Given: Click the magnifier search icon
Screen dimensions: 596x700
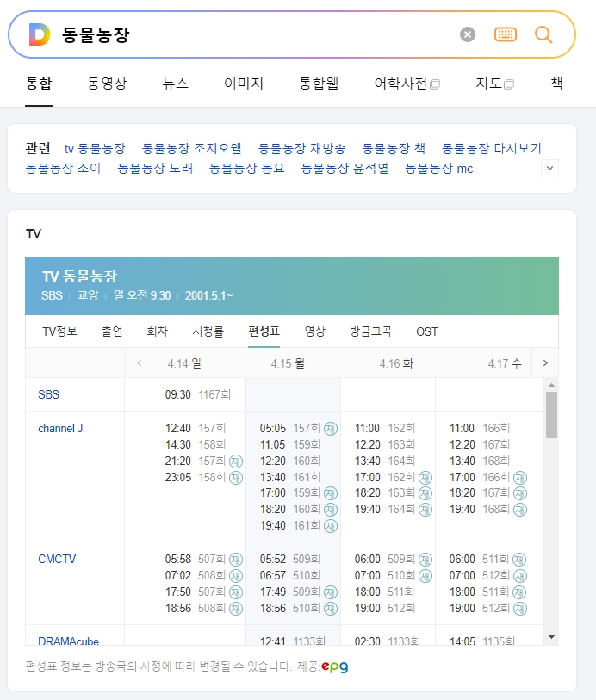Looking at the screenshot, I should pyautogui.click(x=543, y=34).
